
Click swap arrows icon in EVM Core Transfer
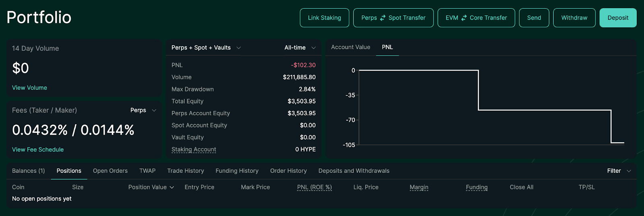[x=464, y=18]
